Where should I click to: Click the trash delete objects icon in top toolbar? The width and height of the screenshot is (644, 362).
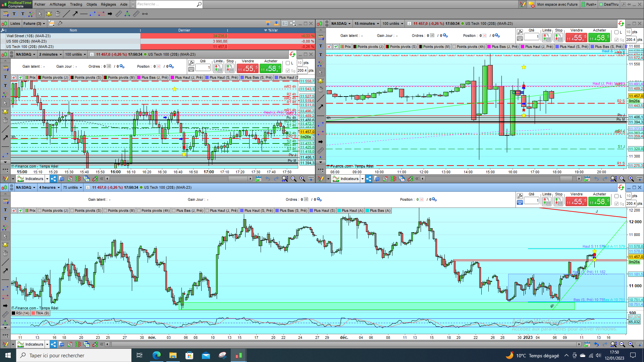point(58,14)
